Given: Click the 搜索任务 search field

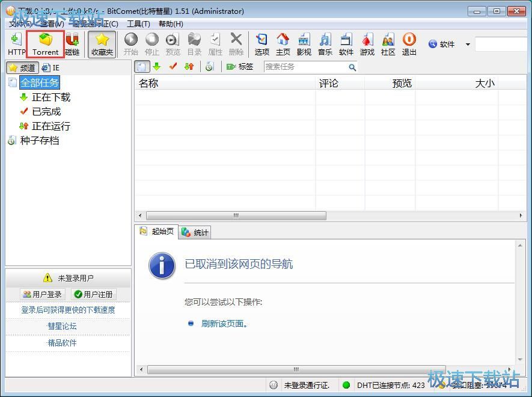Looking at the screenshot, I should click(305, 67).
